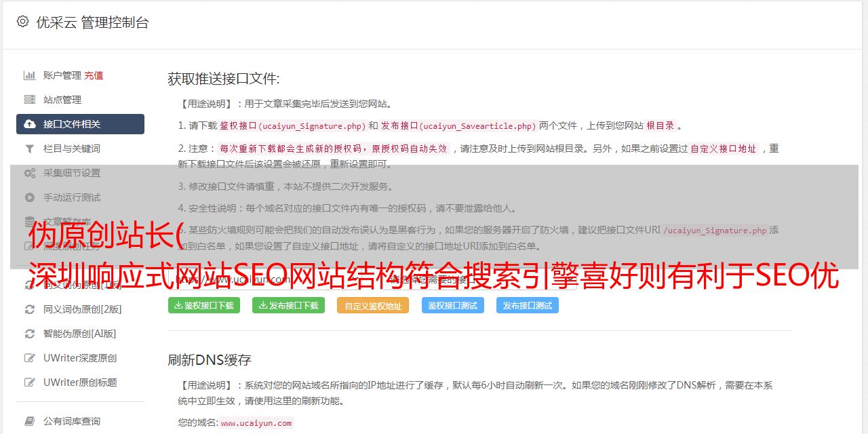Open 公有词库查询 via its book icon
This screenshot has height=434, width=868.
point(30,421)
